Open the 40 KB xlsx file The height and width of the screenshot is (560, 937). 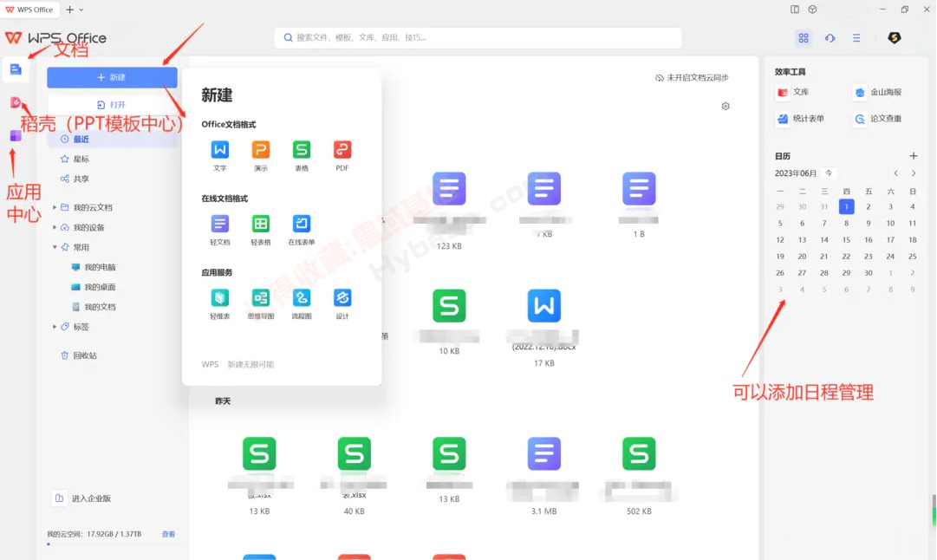[x=355, y=453]
